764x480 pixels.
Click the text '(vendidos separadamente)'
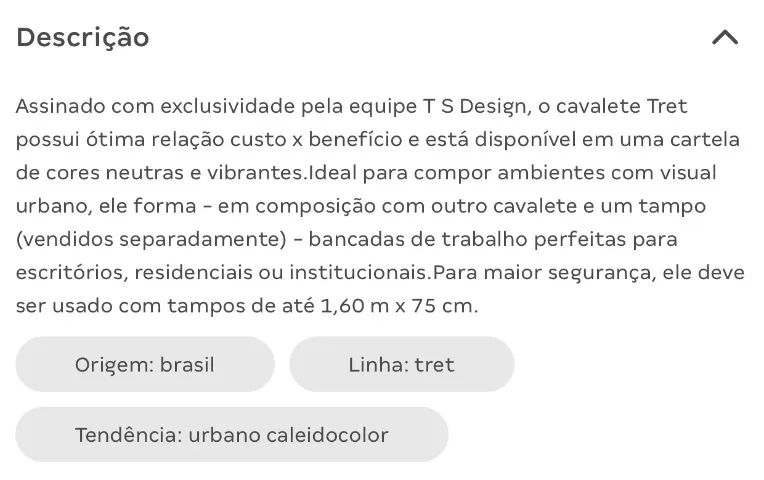click(151, 239)
